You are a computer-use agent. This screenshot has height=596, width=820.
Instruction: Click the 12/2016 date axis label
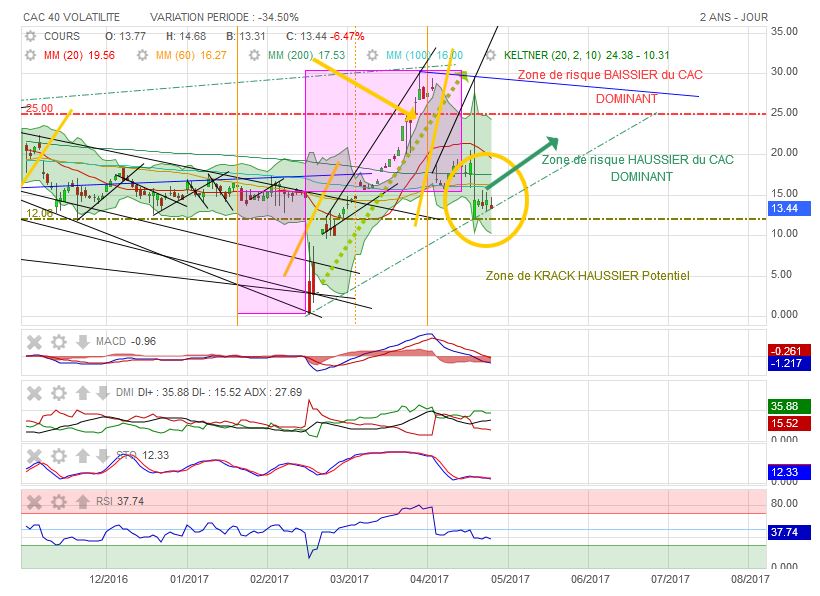pyautogui.click(x=108, y=579)
